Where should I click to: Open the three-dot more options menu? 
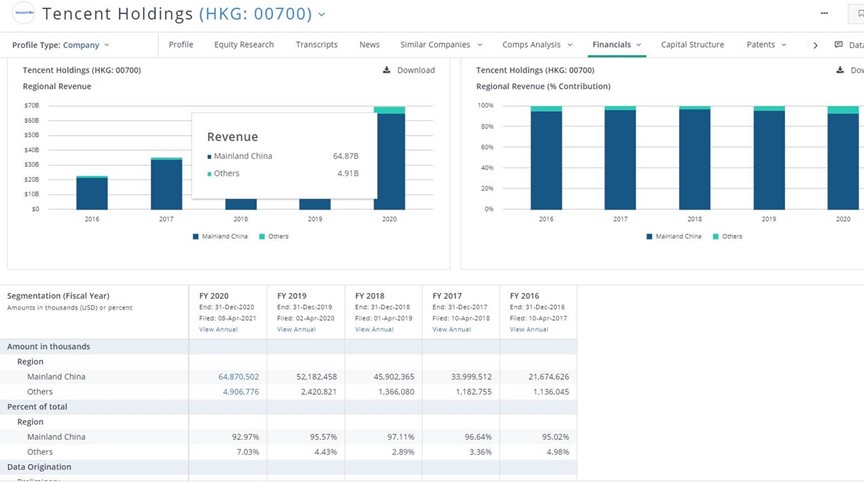823,14
